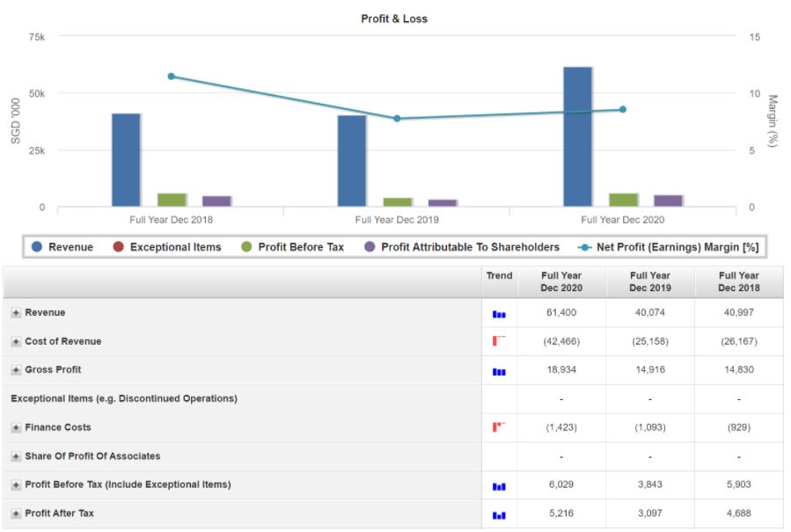Click the Finance Costs trend icon

[x=499, y=427]
